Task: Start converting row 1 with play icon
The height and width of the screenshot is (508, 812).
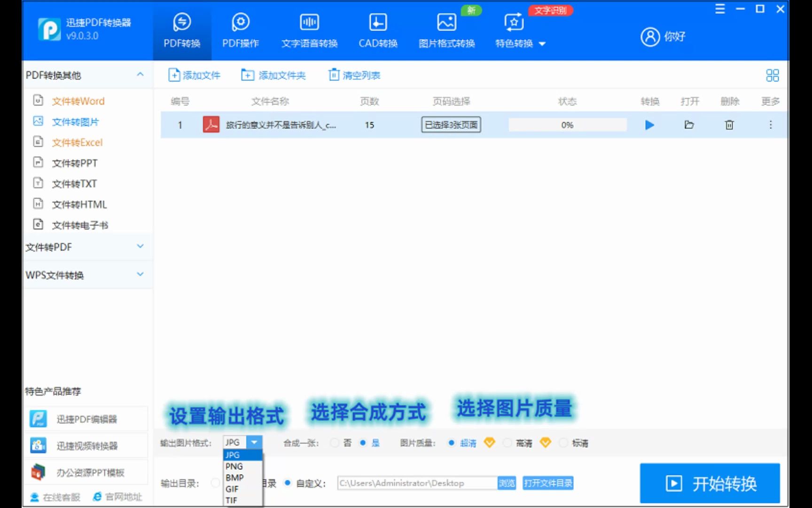Action: 649,125
